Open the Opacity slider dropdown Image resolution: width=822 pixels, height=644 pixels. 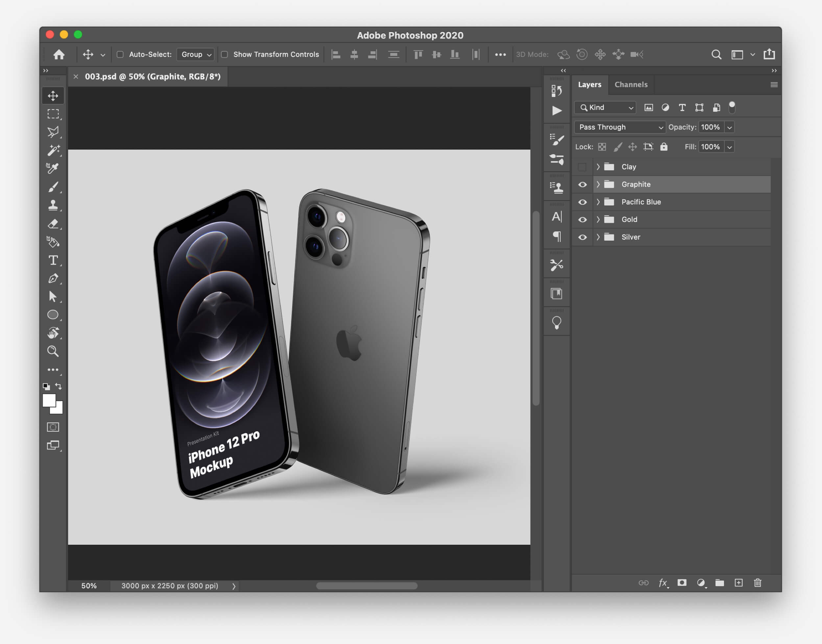[729, 128]
